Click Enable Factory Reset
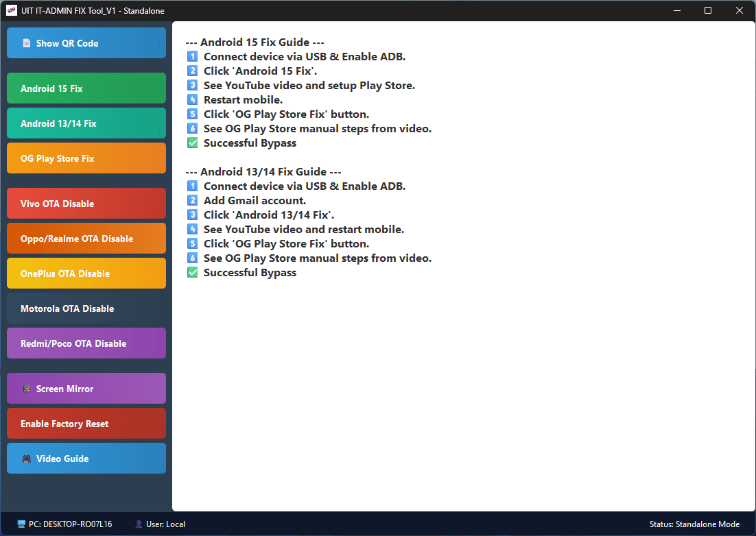The image size is (756, 536). pyautogui.click(x=86, y=424)
